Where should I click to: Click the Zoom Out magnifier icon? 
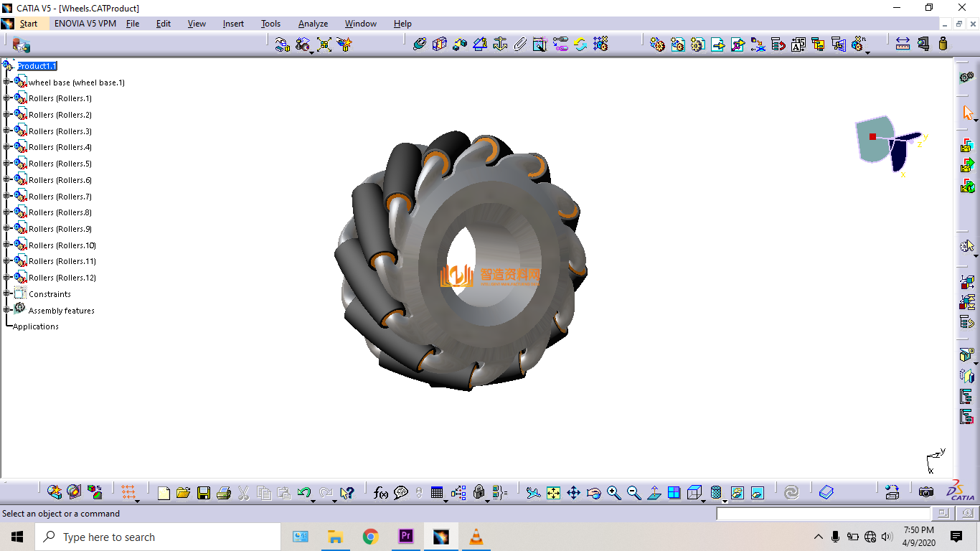click(633, 493)
